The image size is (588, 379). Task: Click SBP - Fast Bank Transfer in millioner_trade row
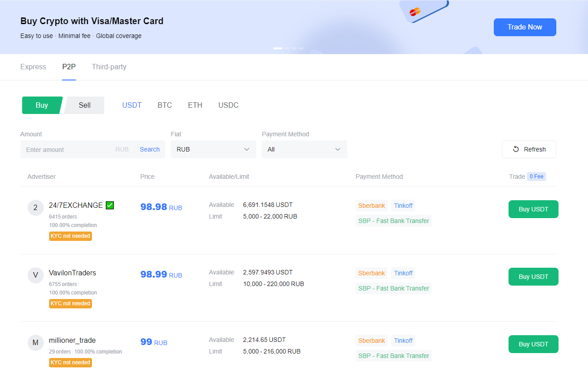[x=394, y=356]
